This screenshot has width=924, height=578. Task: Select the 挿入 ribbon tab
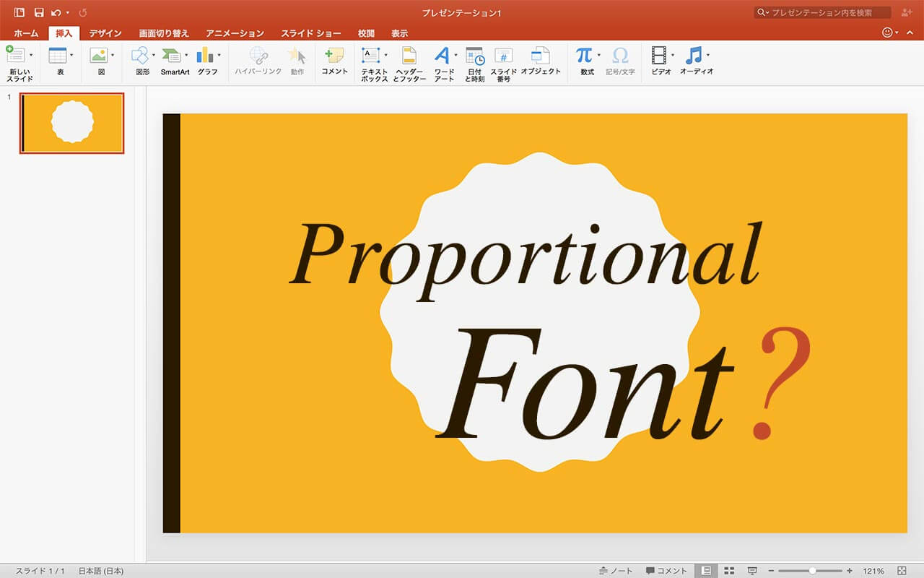(x=64, y=33)
